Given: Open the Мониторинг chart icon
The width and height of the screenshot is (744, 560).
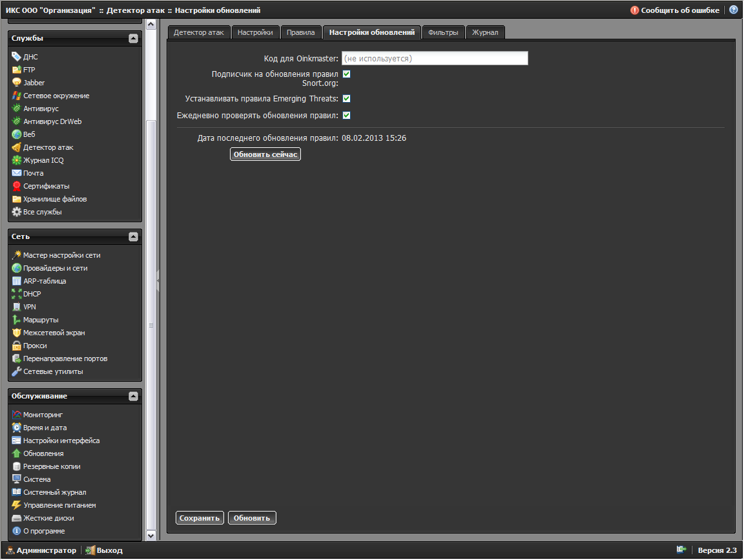Looking at the screenshot, I should coord(17,415).
